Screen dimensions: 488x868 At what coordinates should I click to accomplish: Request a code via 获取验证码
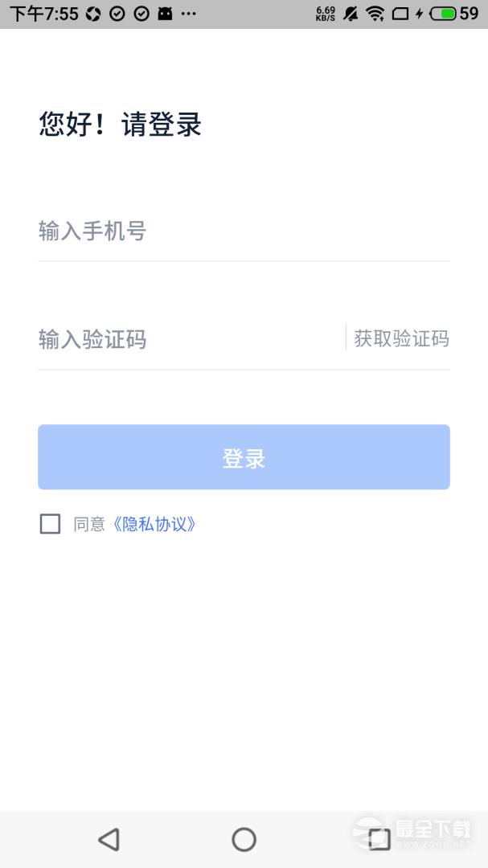[x=400, y=338]
